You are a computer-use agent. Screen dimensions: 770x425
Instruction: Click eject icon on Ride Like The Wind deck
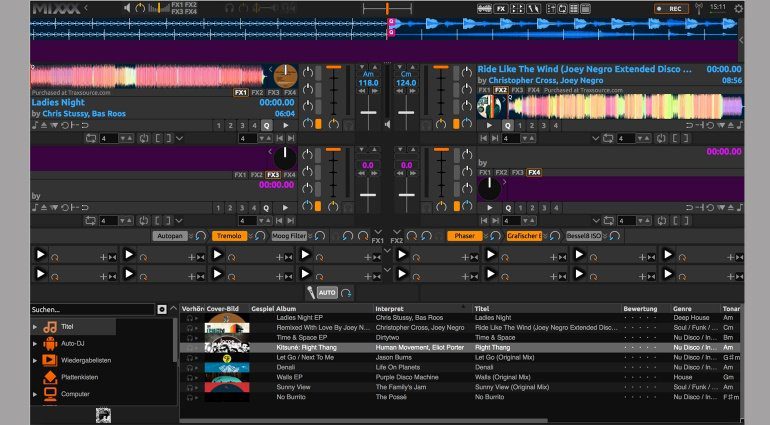coord(730,125)
